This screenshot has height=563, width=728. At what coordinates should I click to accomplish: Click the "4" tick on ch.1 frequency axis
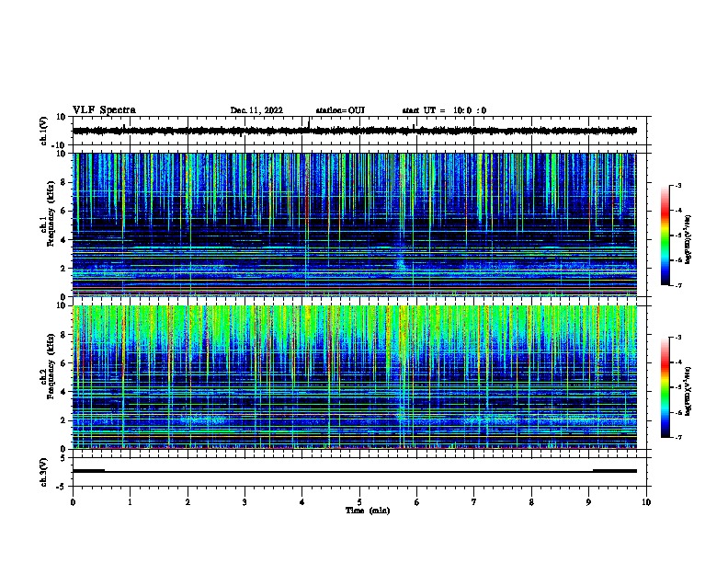click(64, 240)
